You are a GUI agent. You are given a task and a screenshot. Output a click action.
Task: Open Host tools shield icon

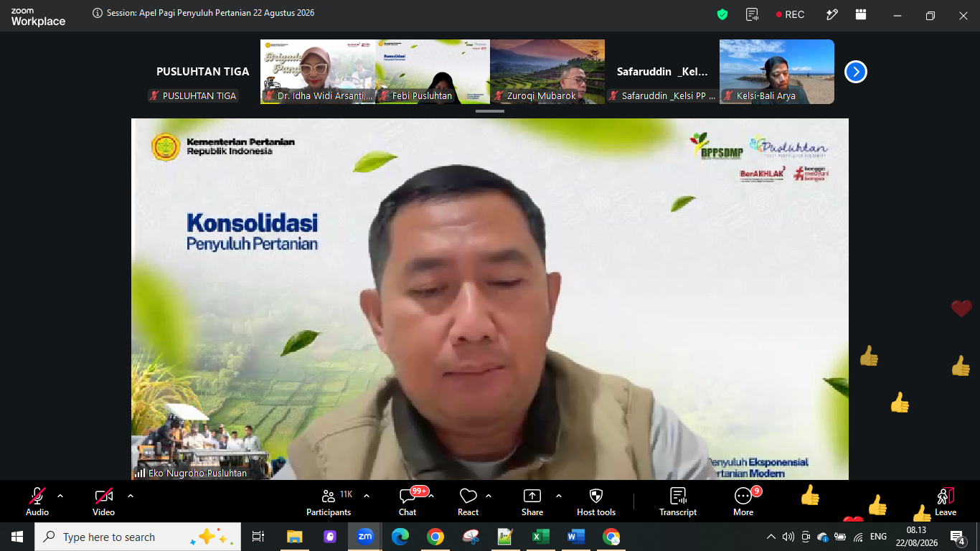pos(596,501)
